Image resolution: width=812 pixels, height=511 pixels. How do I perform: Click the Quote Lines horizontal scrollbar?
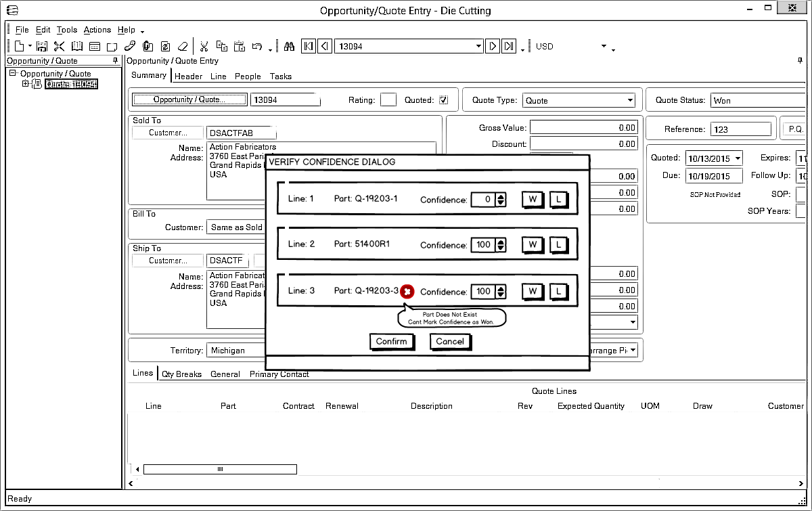pos(220,469)
